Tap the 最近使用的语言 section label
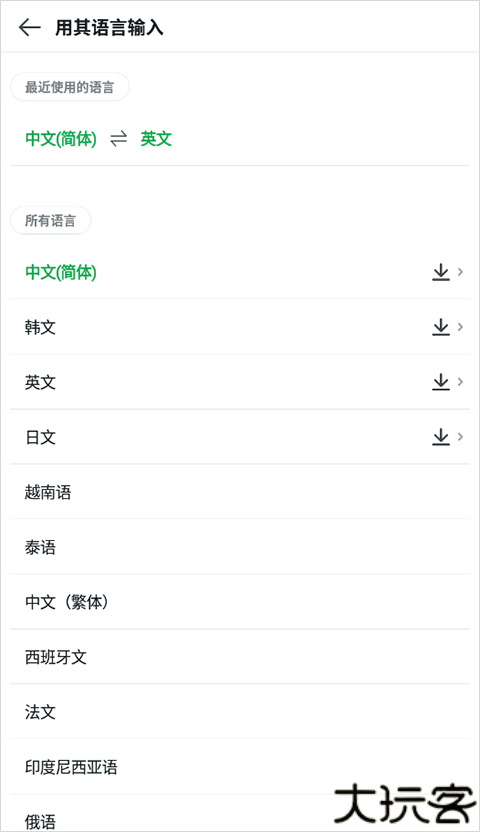This screenshot has height=832, width=480. 69,87
